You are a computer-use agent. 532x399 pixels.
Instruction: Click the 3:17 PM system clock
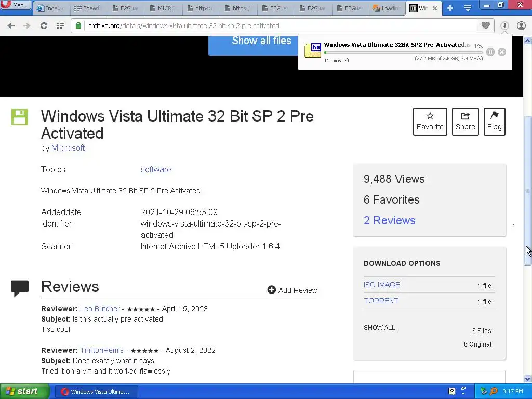(513, 392)
